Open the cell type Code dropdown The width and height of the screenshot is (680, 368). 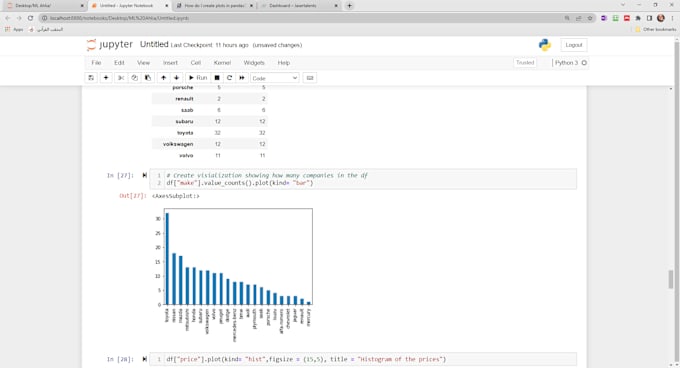(275, 78)
